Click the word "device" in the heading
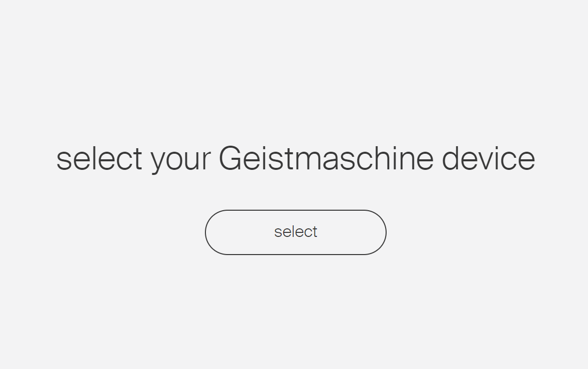Screen dimensions: 588x369 (488, 158)
